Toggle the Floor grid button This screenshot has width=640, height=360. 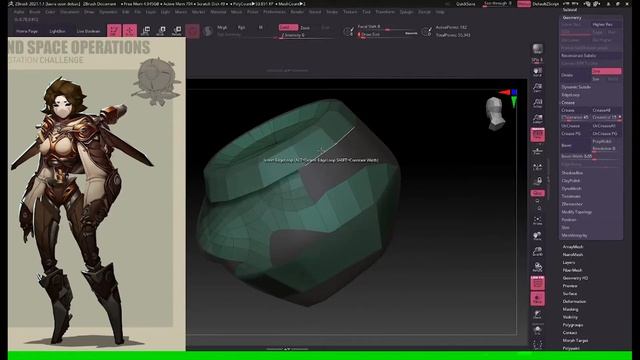[x=538, y=151]
